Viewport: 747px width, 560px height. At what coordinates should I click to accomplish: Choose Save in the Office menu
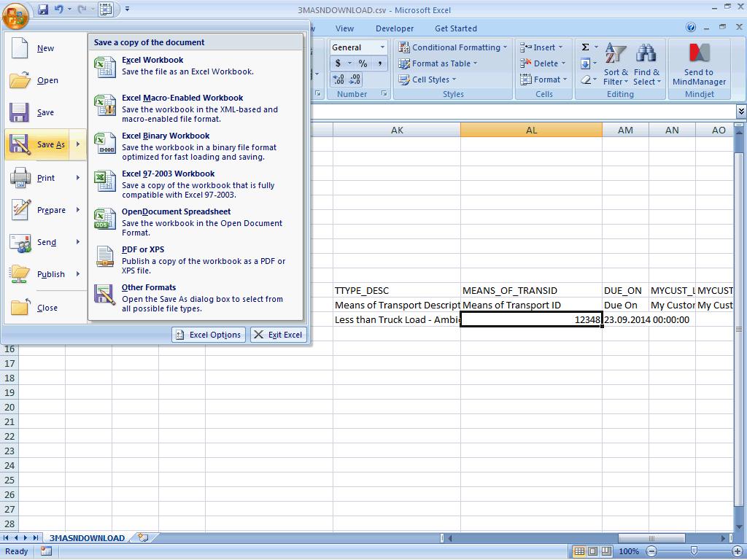point(46,112)
